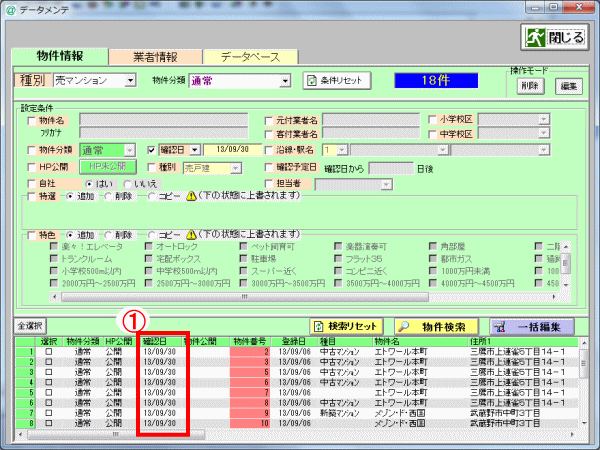Viewport: 600px width, 450px height.
Task: Click the 削除 operation mode button
Action: [x=530, y=86]
